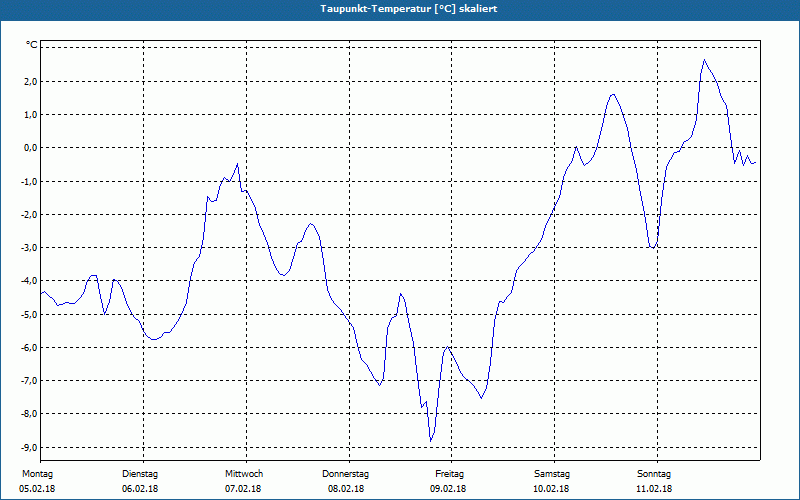Select the -7,0 y-axis value
Image resolution: width=800 pixels, height=500 pixels.
tap(27, 381)
